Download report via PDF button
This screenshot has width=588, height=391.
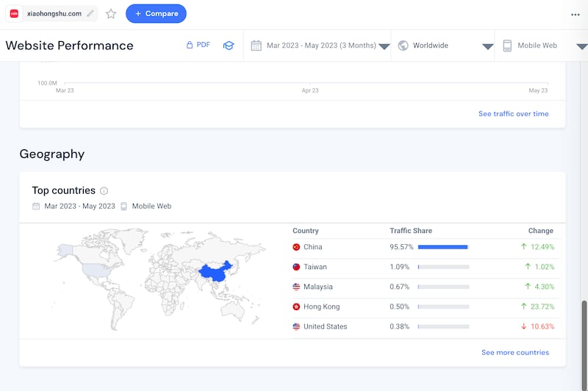pyautogui.click(x=197, y=45)
